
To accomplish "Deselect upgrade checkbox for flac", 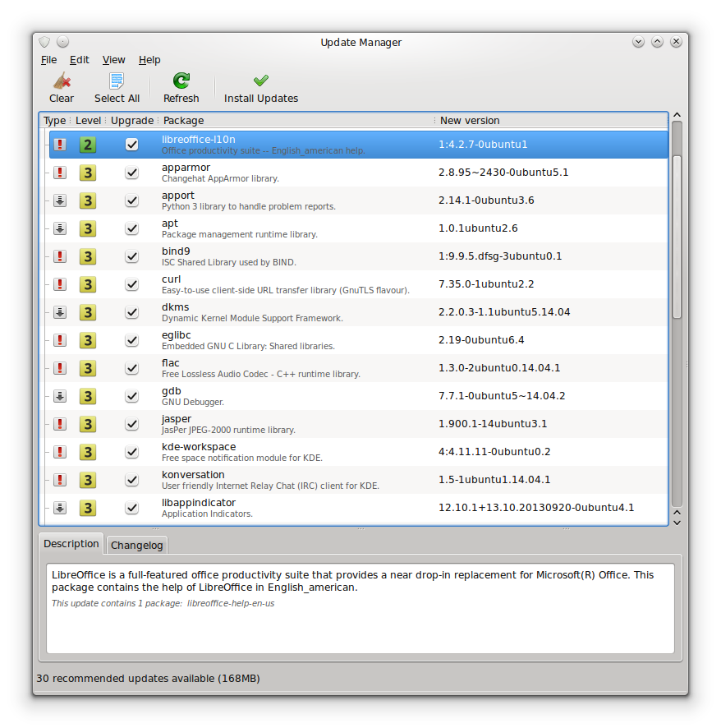I will [x=131, y=368].
